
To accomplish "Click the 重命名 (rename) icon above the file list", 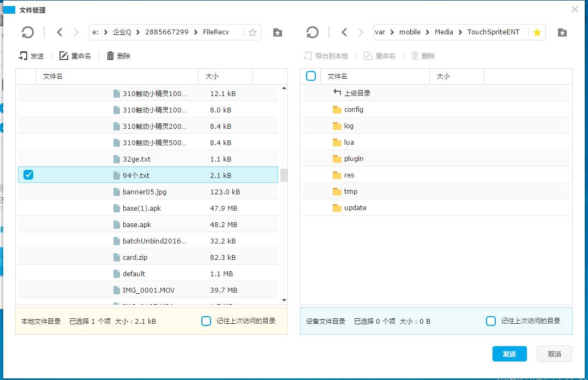I will coord(64,55).
